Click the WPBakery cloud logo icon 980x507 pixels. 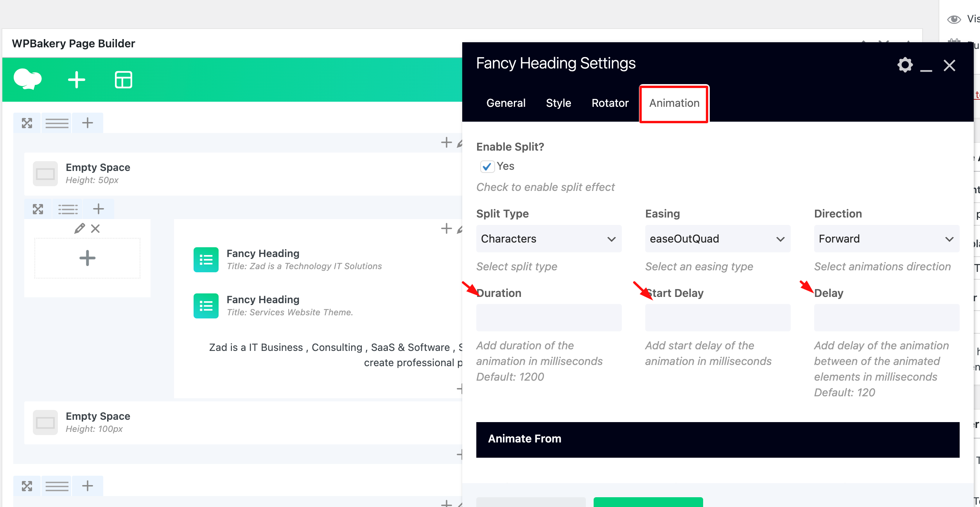click(x=27, y=79)
